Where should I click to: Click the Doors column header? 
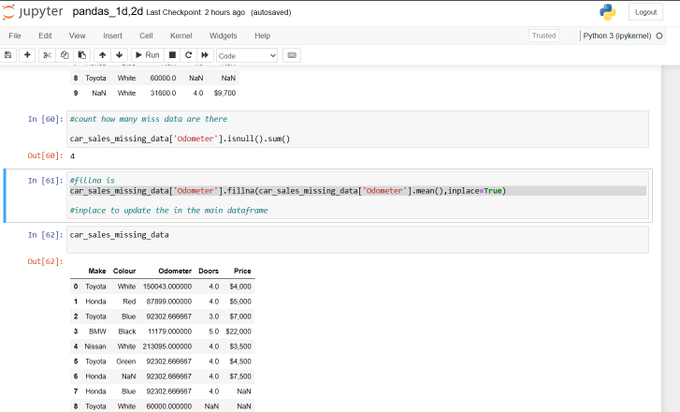pos(209,271)
